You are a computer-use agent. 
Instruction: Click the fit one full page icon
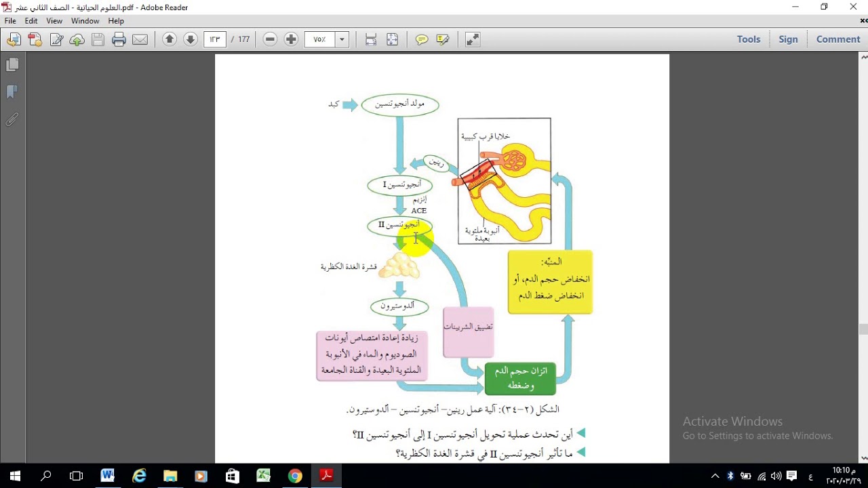coord(392,39)
